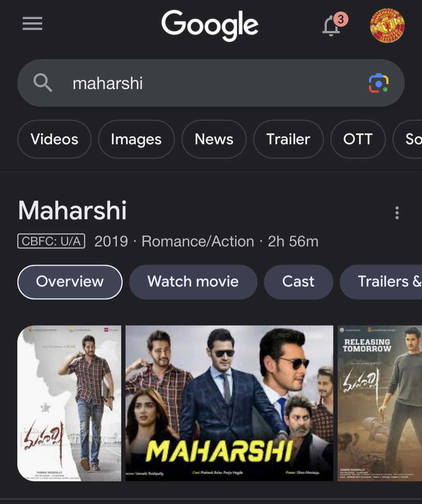
Task: Open the Manchester United profile avatar
Action: point(387,26)
